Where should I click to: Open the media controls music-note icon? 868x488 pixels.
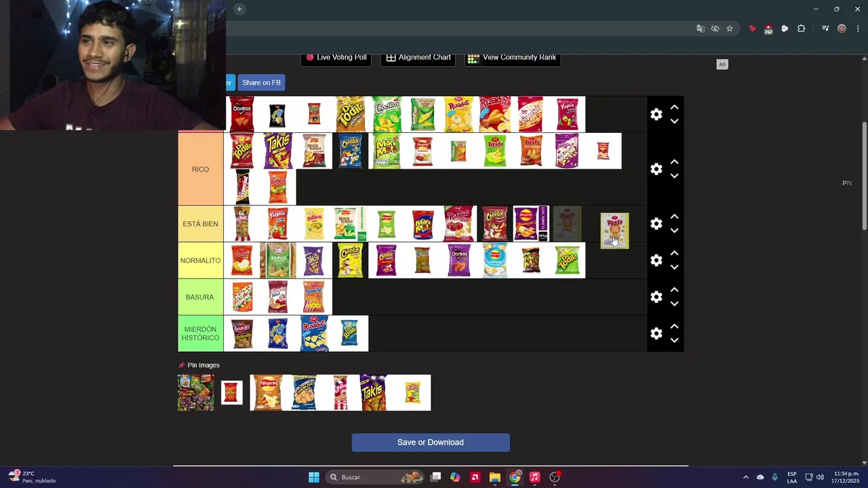pyautogui.click(x=825, y=28)
